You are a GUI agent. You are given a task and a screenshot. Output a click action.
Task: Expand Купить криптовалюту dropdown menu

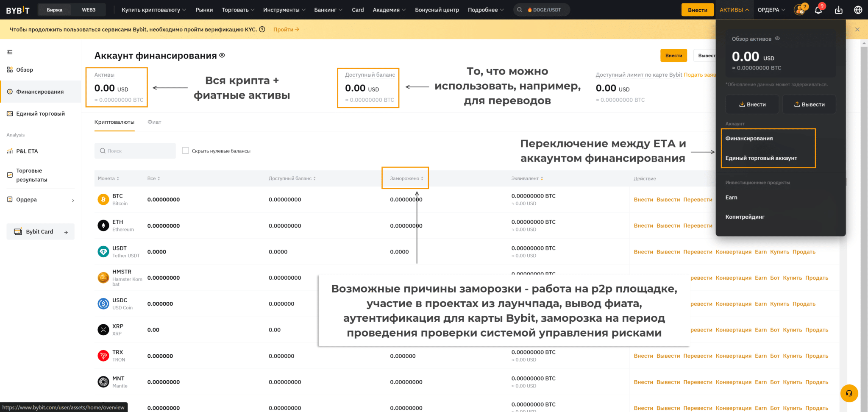coord(153,10)
